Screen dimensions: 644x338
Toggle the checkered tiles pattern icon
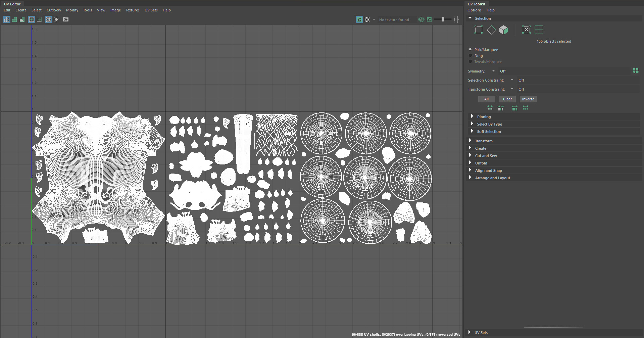pos(367,19)
